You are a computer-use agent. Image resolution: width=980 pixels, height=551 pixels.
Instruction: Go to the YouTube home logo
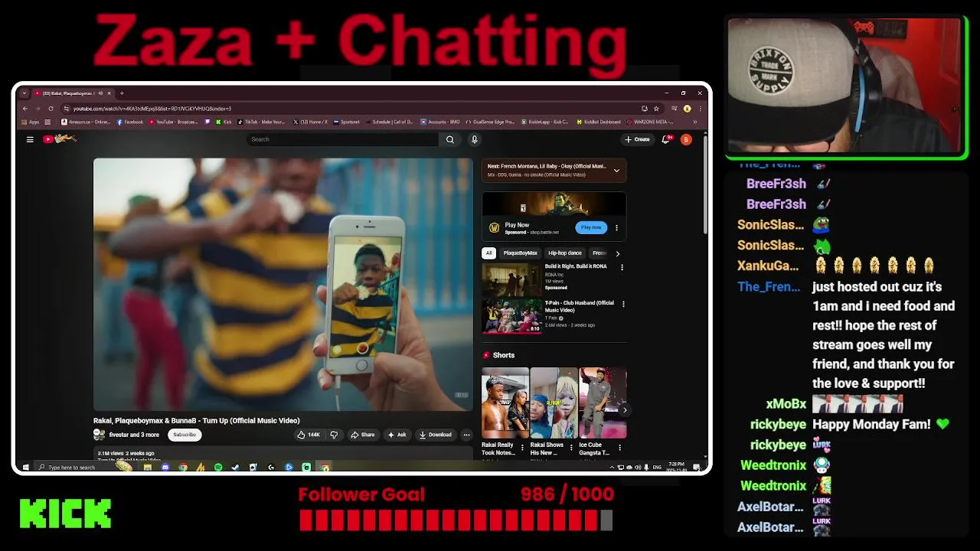pyautogui.click(x=60, y=139)
